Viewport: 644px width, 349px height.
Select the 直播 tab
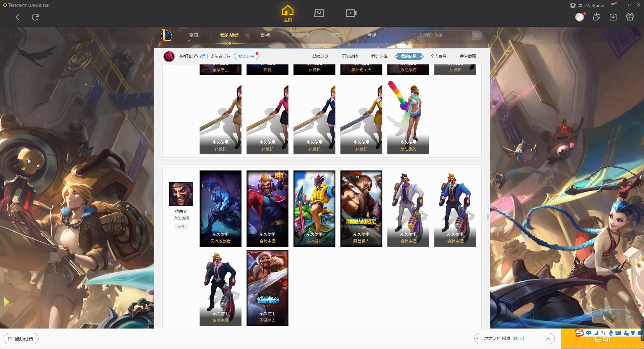click(x=265, y=35)
